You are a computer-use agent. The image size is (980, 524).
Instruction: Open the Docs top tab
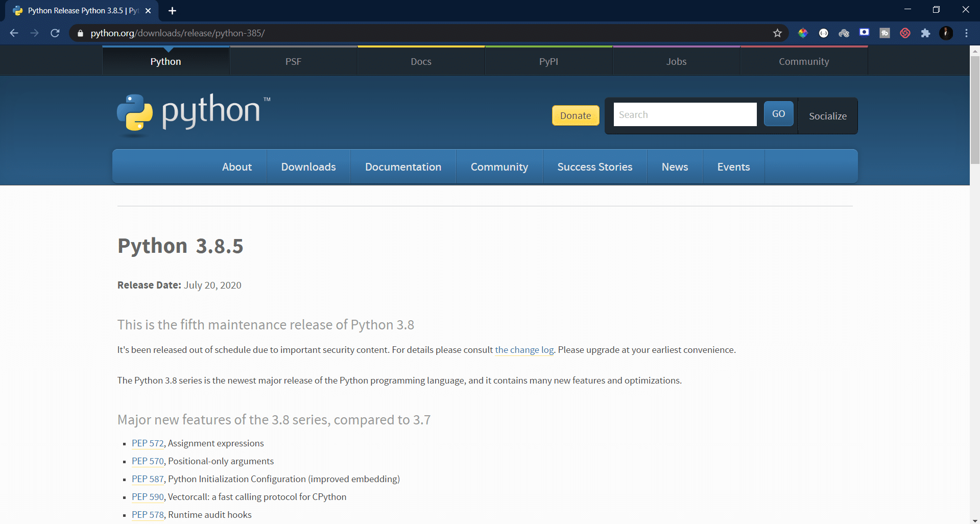point(421,61)
